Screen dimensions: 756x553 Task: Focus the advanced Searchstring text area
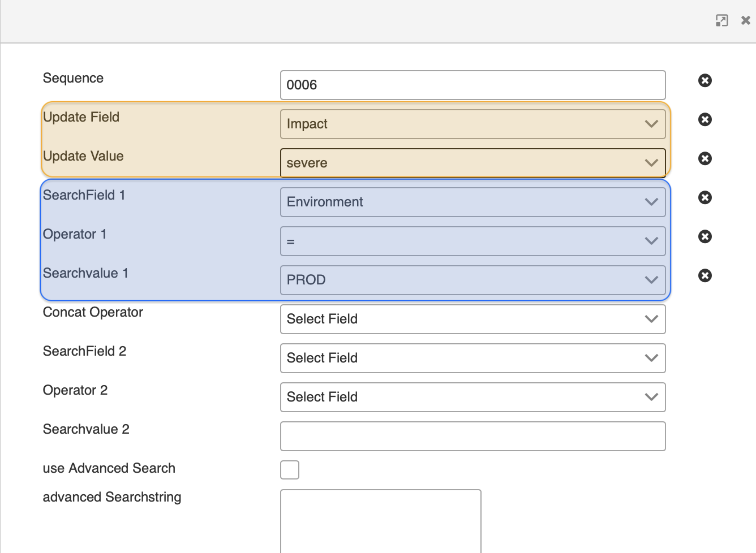[380, 520]
